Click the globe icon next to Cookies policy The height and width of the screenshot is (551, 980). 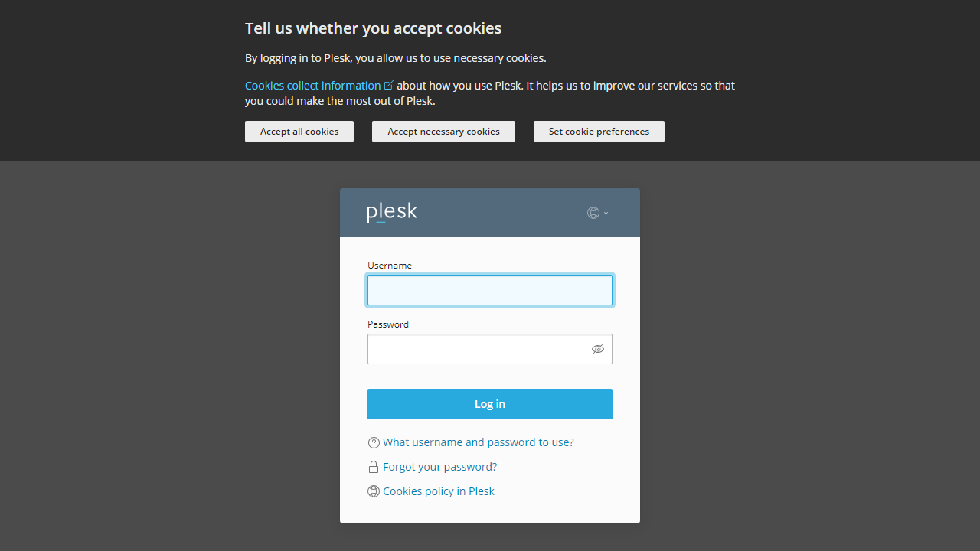(x=374, y=491)
